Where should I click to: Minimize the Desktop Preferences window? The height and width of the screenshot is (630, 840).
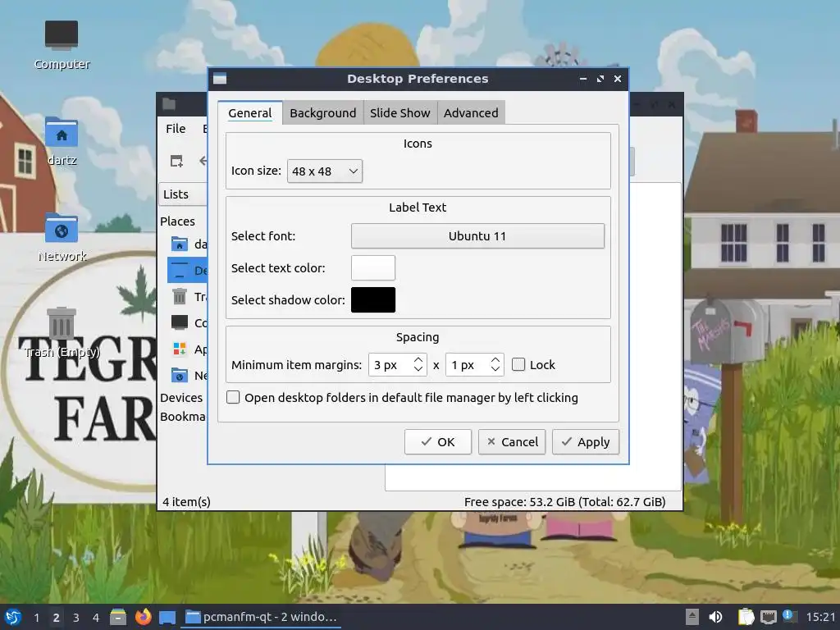pyautogui.click(x=583, y=79)
